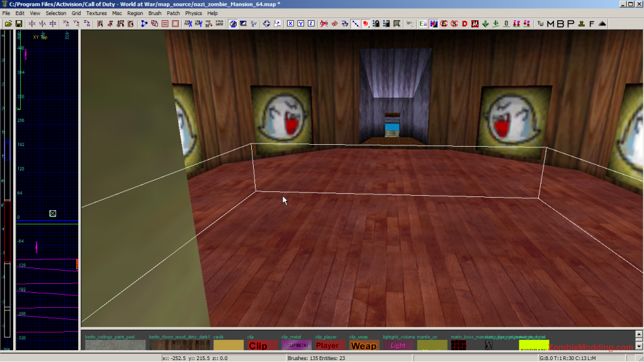Click the hollow brush icon
This screenshot has height=362, width=644.
(x=165, y=24)
